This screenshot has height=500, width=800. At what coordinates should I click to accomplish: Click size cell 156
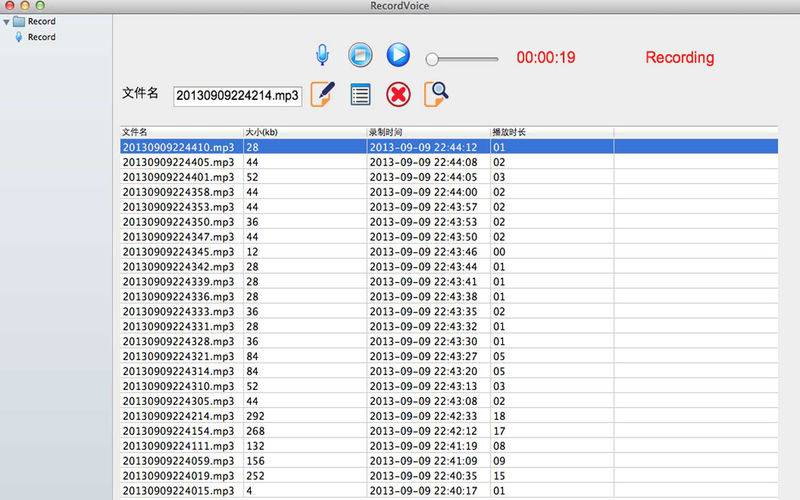255,460
